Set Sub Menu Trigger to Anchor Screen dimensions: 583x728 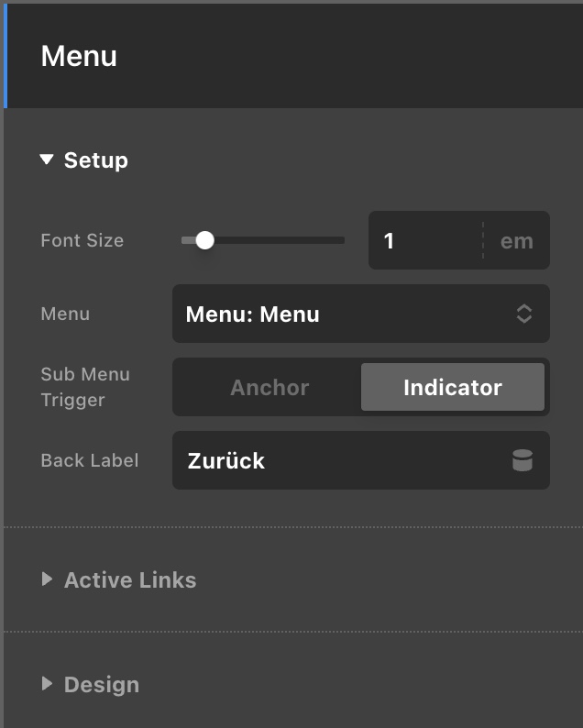tap(269, 387)
